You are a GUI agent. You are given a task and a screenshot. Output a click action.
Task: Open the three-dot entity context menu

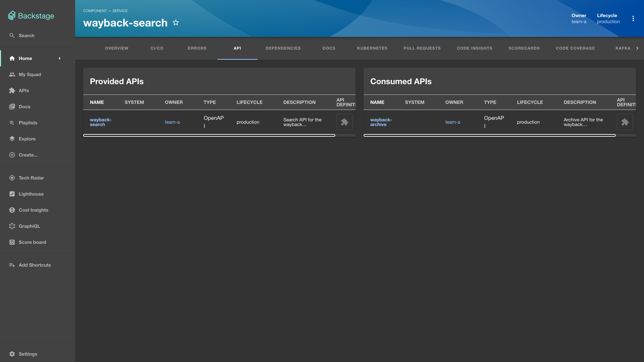[633, 18]
